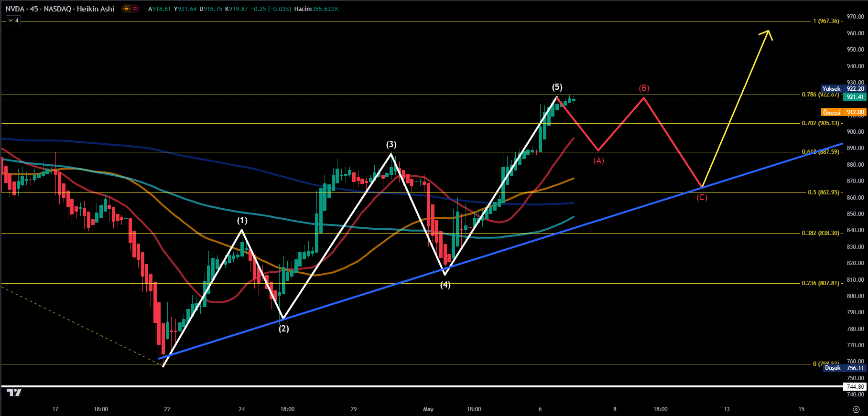Click the Y921.64 high value in legend
This screenshot has width=868, height=416.
[x=185, y=9]
